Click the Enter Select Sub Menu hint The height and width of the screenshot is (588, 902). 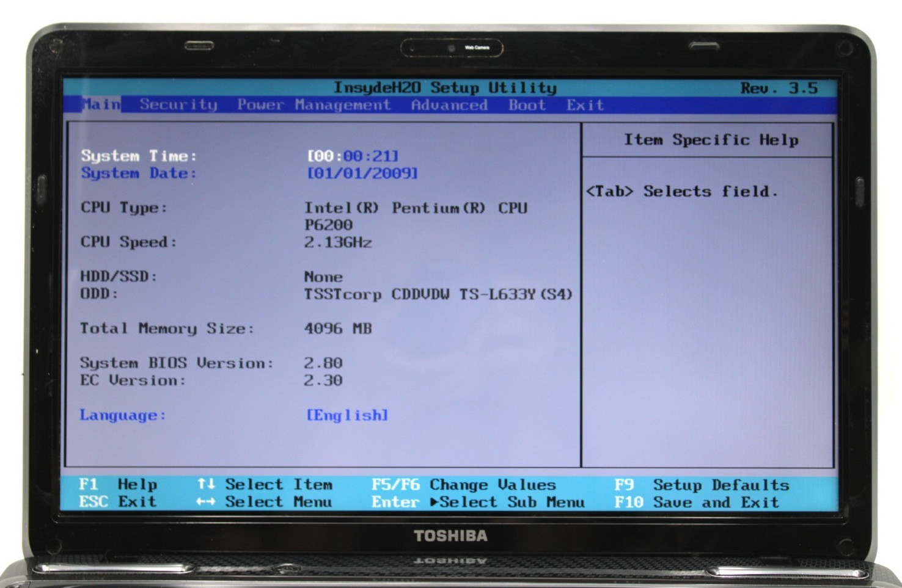pyautogui.click(x=478, y=503)
